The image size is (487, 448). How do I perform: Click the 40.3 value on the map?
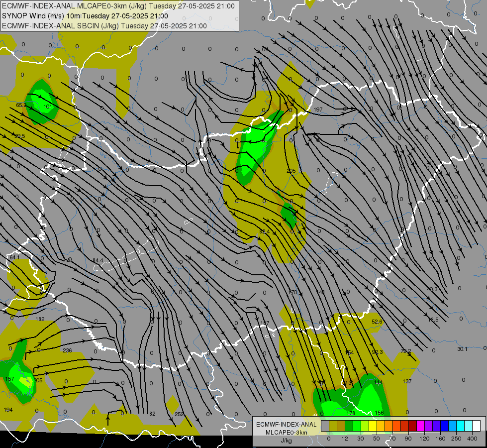click(x=432, y=289)
